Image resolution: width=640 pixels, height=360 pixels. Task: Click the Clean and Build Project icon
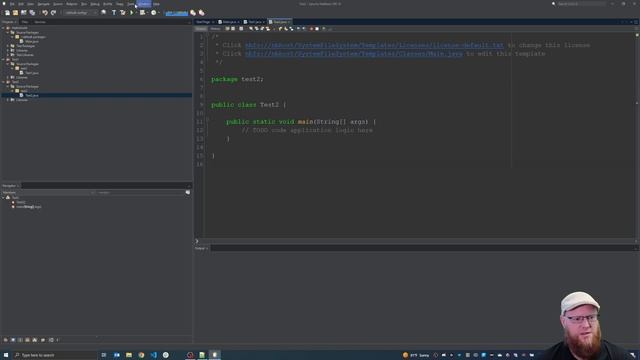[122, 13]
